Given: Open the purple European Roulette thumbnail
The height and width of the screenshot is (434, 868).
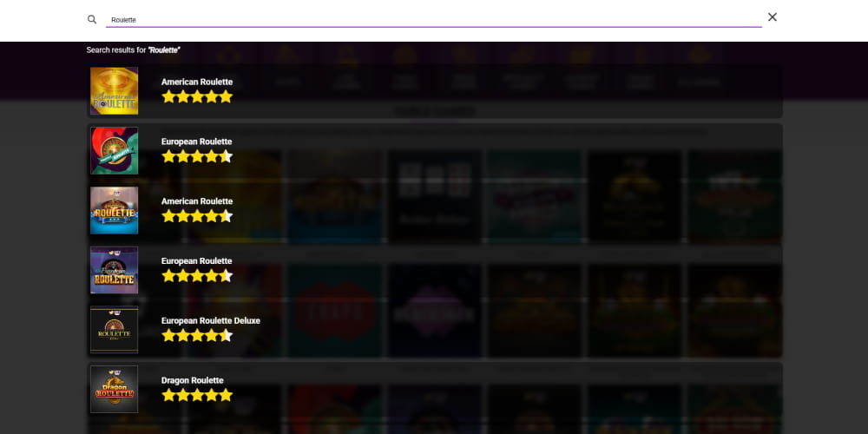Looking at the screenshot, I should pyautogui.click(x=114, y=270).
